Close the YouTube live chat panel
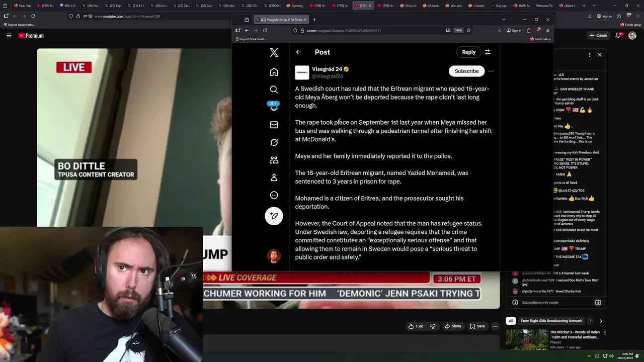The height and width of the screenshot is (362, 644). click(x=600, y=55)
